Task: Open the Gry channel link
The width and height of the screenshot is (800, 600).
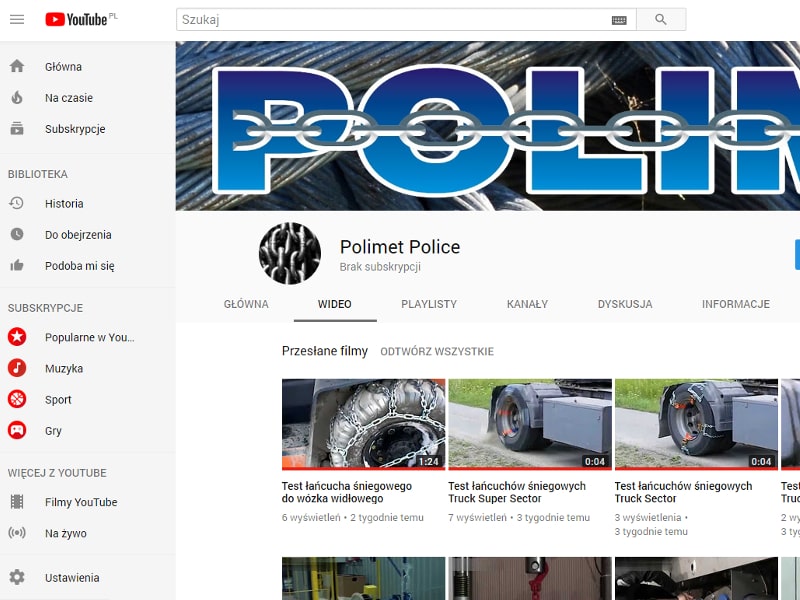Action: 53,431
